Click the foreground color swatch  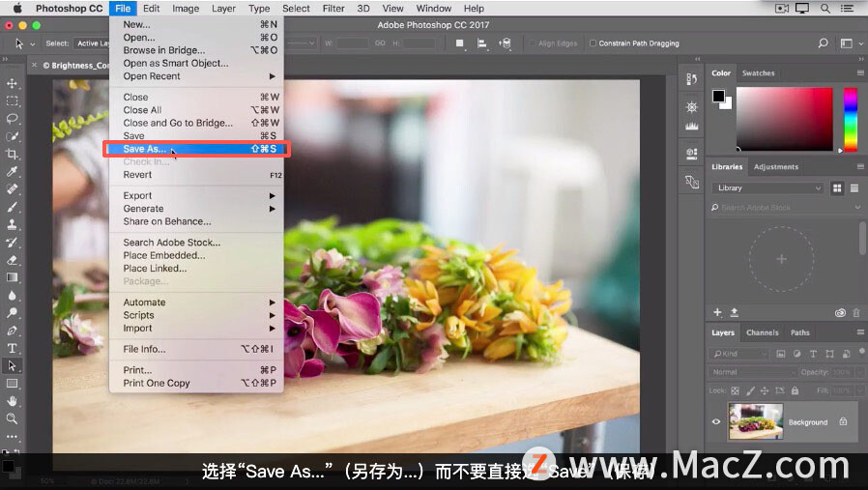click(718, 96)
